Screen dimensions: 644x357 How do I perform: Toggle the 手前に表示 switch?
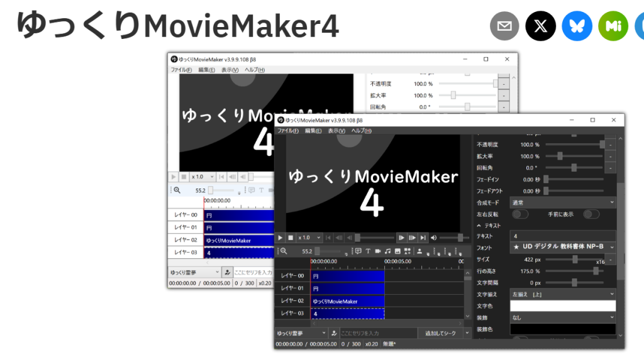[x=591, y=214]
